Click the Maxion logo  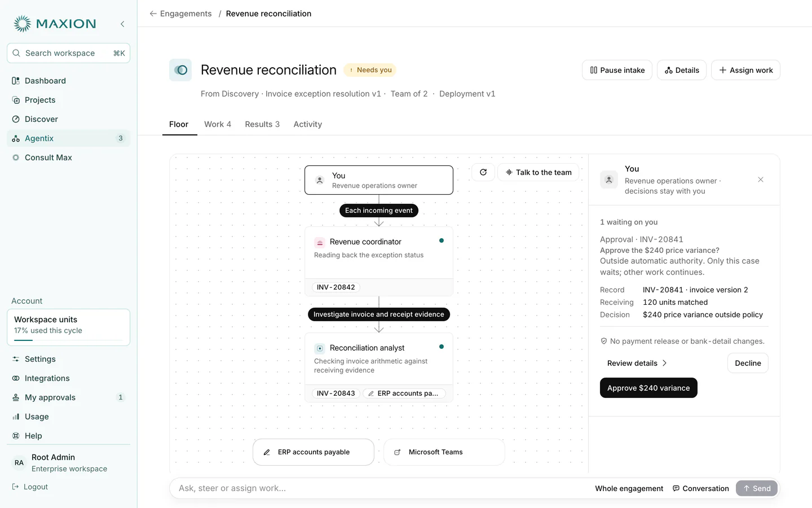coord(55,24)
